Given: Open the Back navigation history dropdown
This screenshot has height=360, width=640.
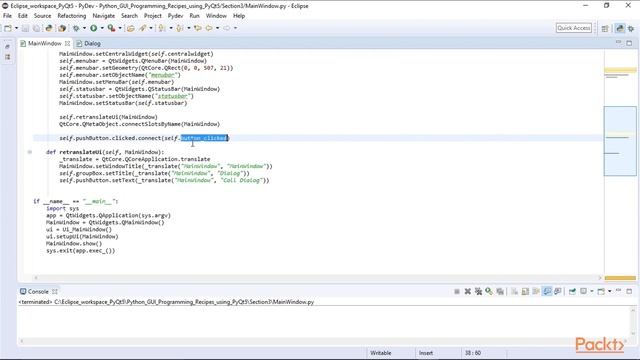Looking at the screenshot, I should point(217,28).
